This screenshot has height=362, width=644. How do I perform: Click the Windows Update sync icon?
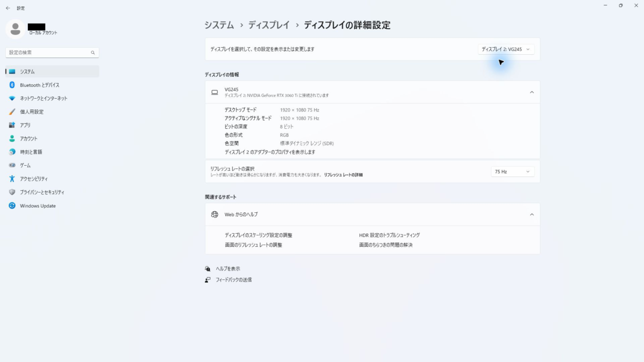point(12,205)
